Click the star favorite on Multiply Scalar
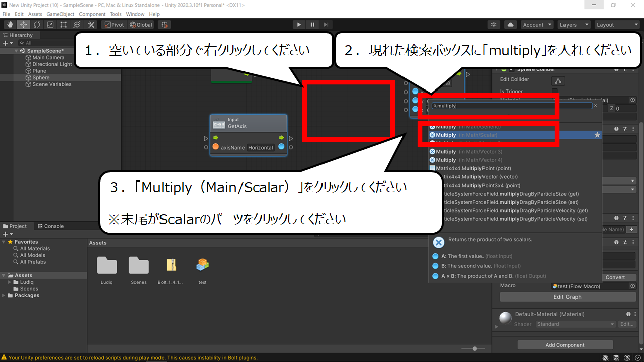Screen dimensions: 644x362 597,135
